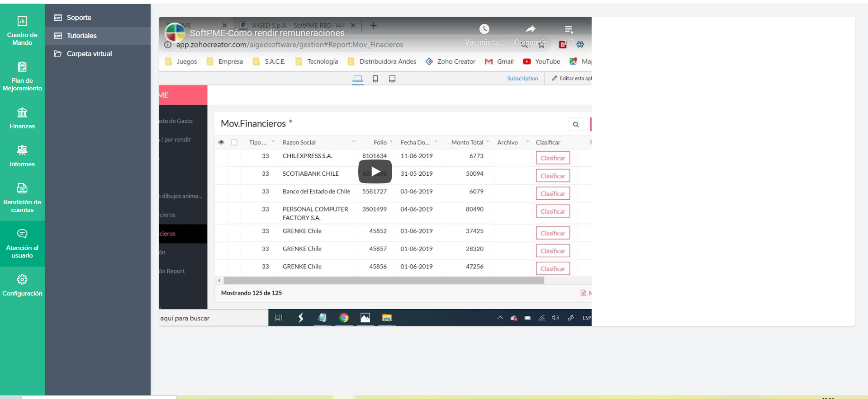
Task: Click the table horizontal scrollbar
Action: click(x=384, y=281)
